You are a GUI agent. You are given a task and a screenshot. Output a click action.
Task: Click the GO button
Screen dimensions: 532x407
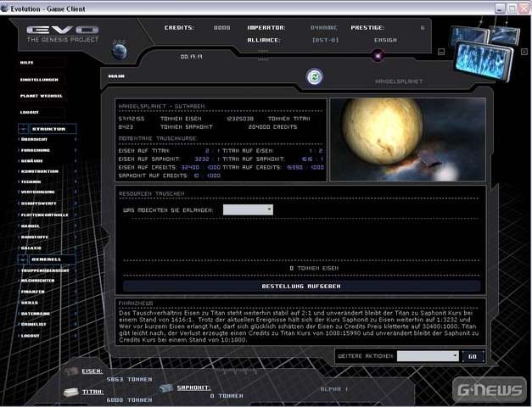click(473, 356)
